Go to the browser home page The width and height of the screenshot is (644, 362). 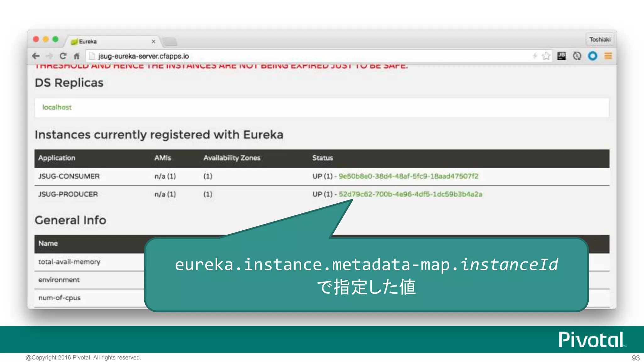pos(77,56)
